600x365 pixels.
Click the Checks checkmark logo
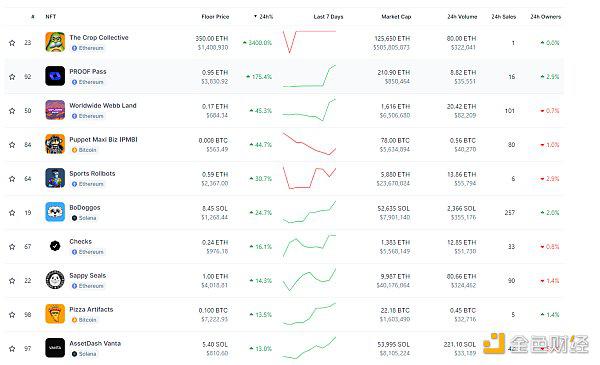point(55,246)
